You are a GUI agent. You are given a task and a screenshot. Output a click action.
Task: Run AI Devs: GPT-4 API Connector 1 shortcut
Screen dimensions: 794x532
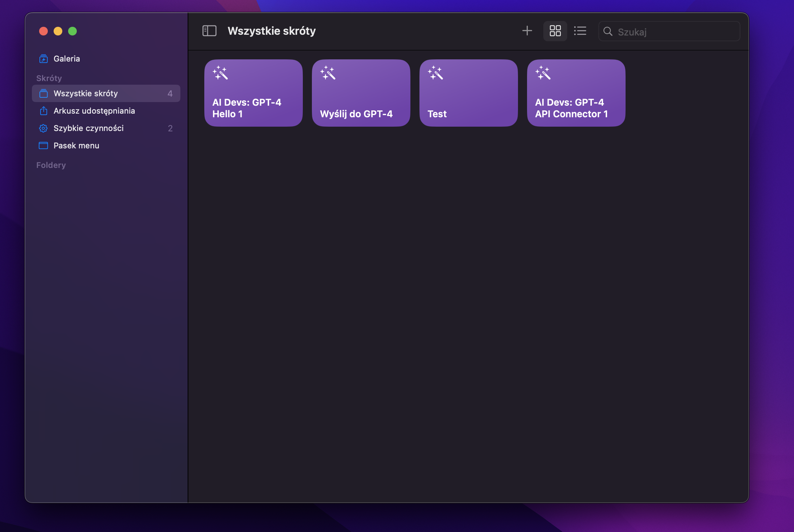[x=576, y=93]
